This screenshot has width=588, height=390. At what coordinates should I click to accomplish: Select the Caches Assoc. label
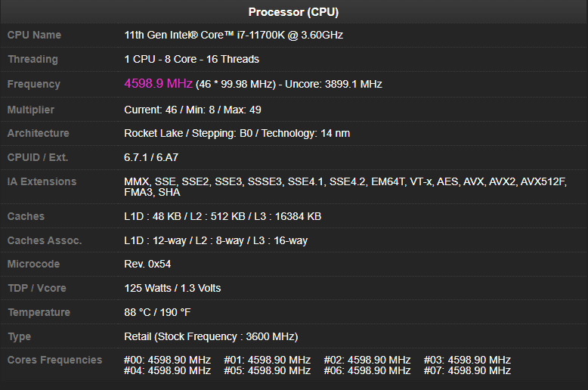(x=45, y=240)
